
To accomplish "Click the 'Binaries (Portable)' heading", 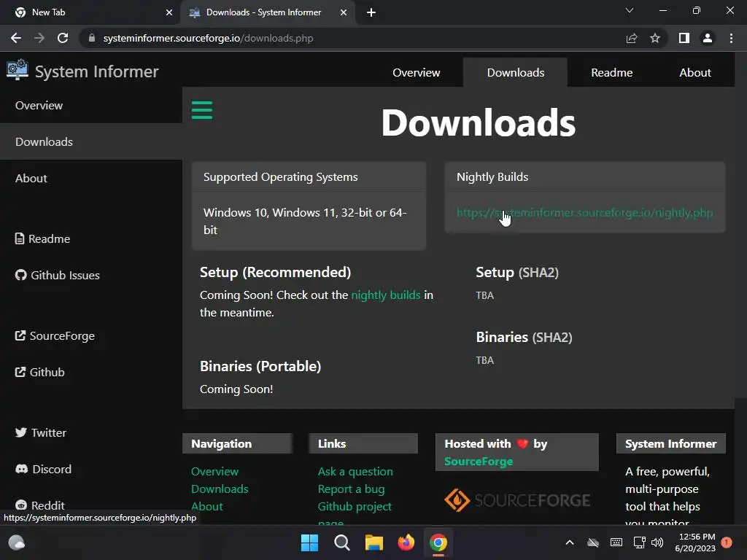I will point(260,366).
